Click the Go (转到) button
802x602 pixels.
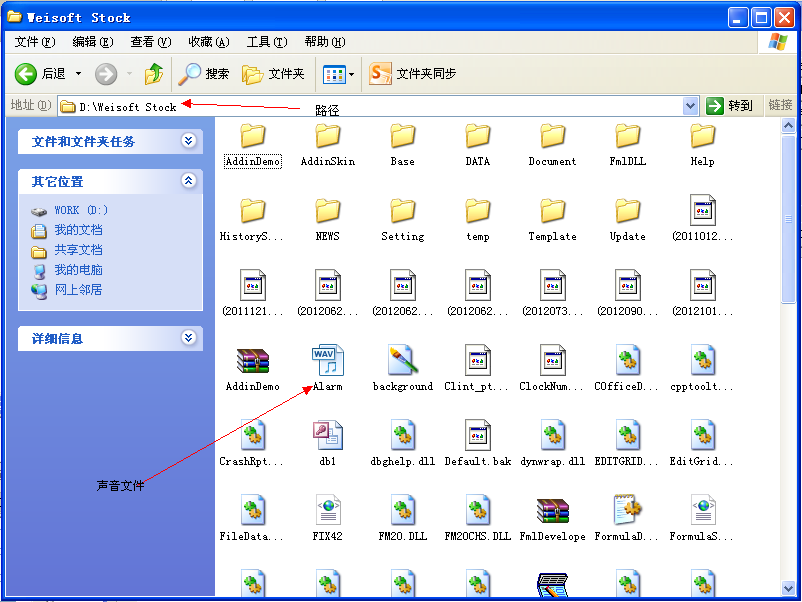pyautogui.click(x=729, y=106)
